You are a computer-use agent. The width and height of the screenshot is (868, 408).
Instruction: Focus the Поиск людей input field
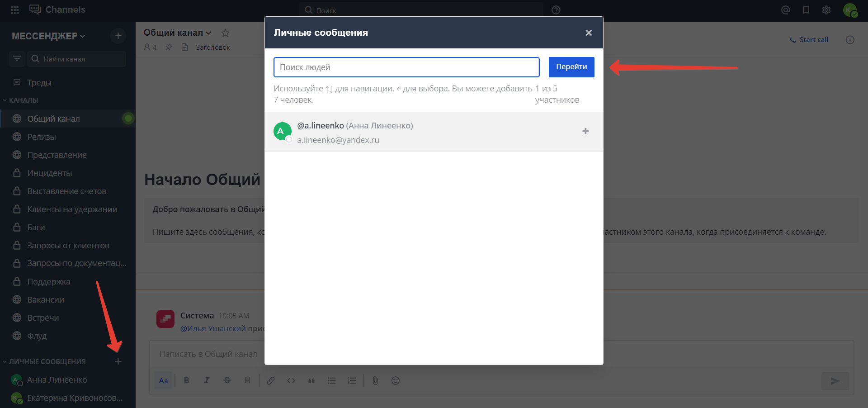coord(406,67)
